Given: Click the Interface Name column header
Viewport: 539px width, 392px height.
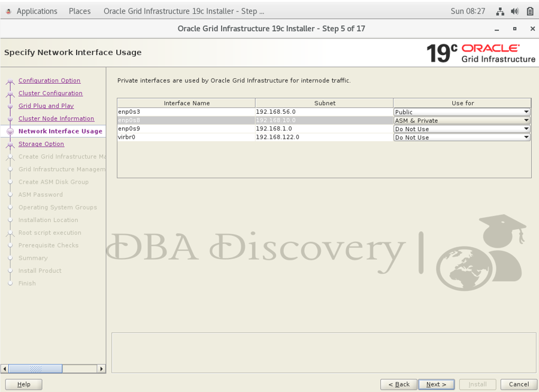Looking at the screenshot, I should coord(186,103).
